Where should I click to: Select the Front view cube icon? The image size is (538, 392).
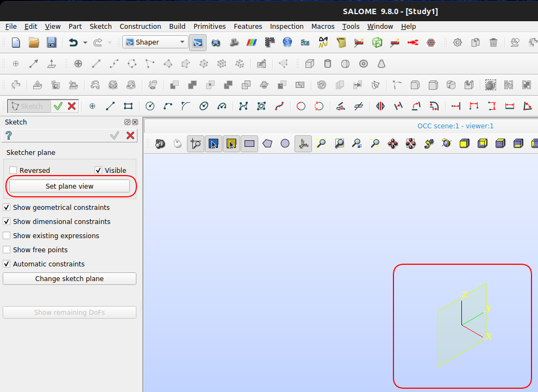coord(464,144)
